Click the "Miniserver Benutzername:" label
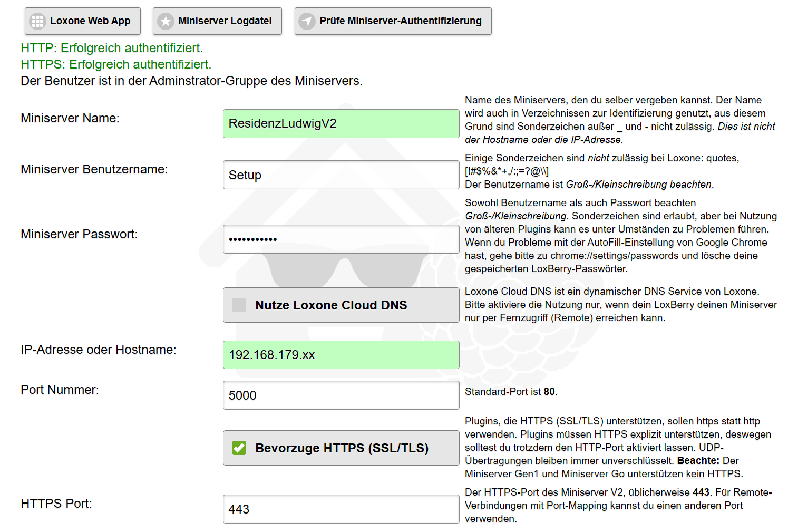Viewport: 788px width, 532px height. coord(94,169)
